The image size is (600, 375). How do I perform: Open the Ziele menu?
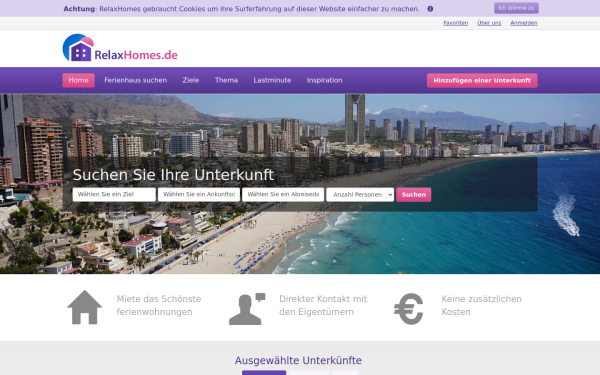point(191,80)
